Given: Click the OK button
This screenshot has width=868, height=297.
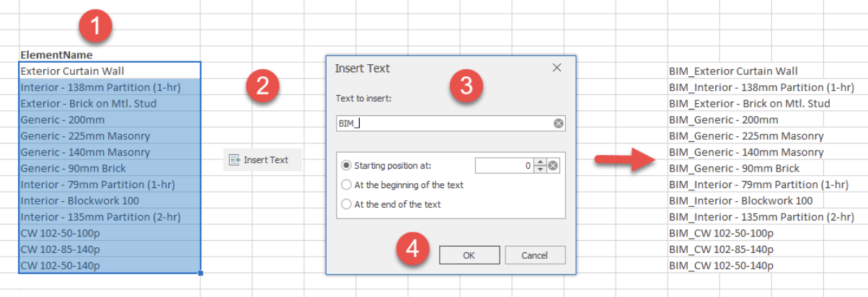Looking at the screenshot, I should click(469, 255).
